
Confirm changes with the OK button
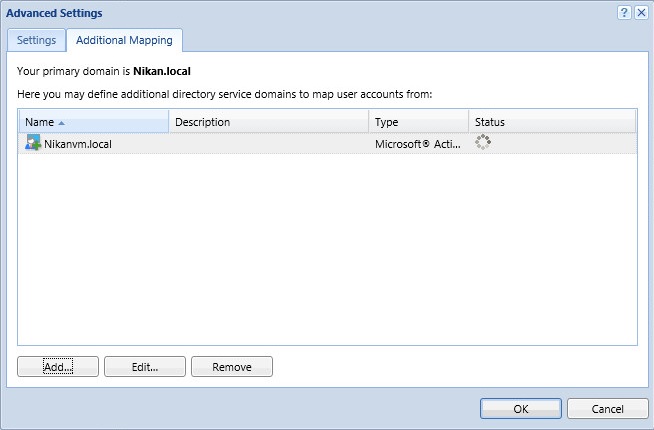[520, 408]
